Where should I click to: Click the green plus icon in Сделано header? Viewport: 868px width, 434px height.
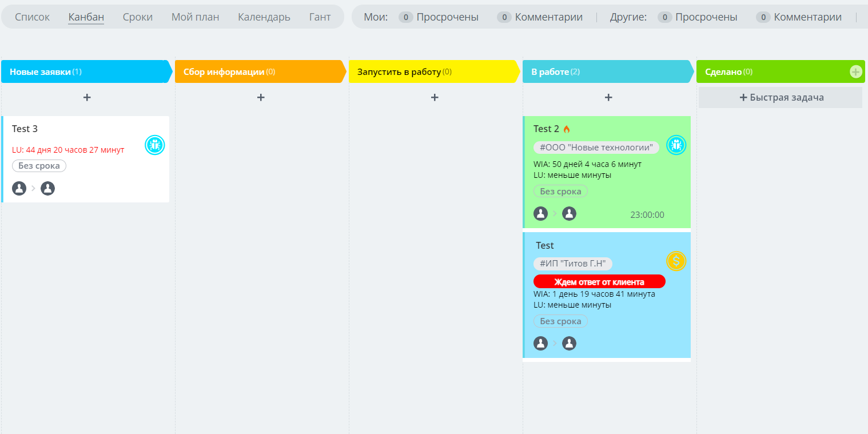coord(855,71)
